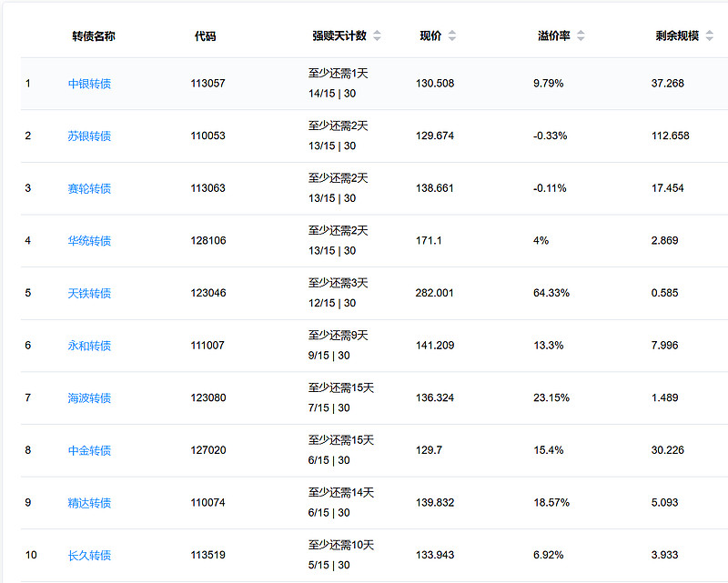Viewport: 728px width, 583px height.
Task: Click remaining size 112.658
Action: point(670,136)
